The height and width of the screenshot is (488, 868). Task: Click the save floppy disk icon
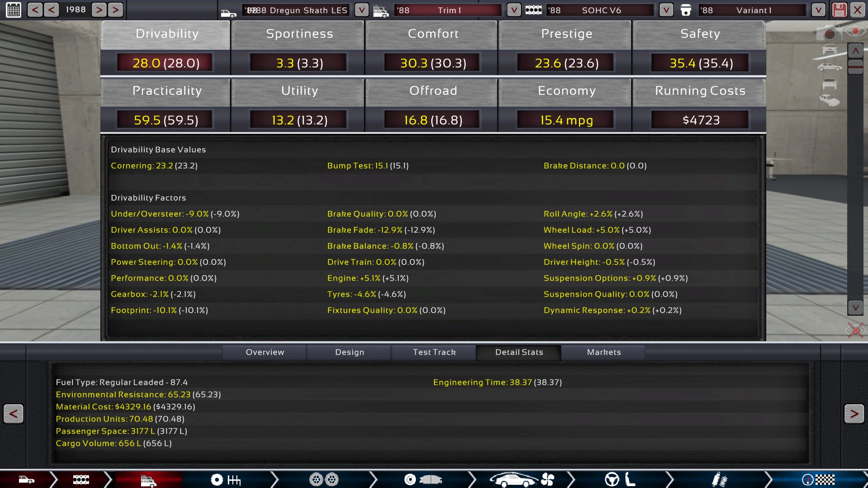(839, 10)
